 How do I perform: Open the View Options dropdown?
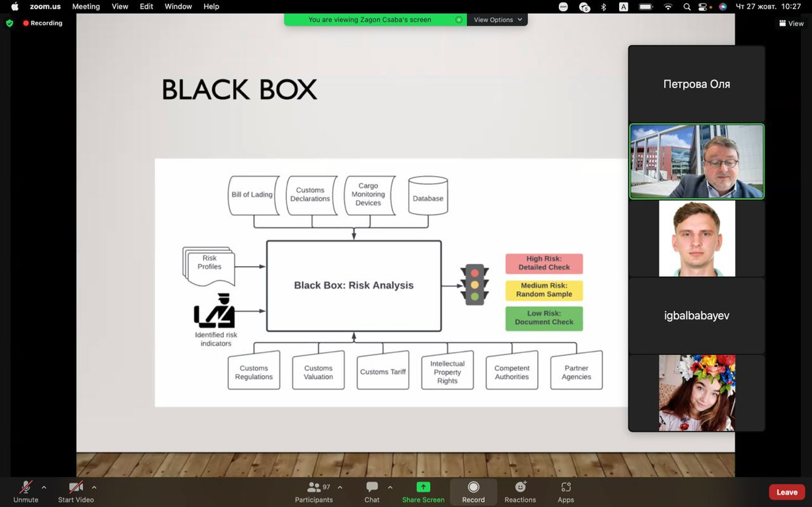click(x=498, y=20)
